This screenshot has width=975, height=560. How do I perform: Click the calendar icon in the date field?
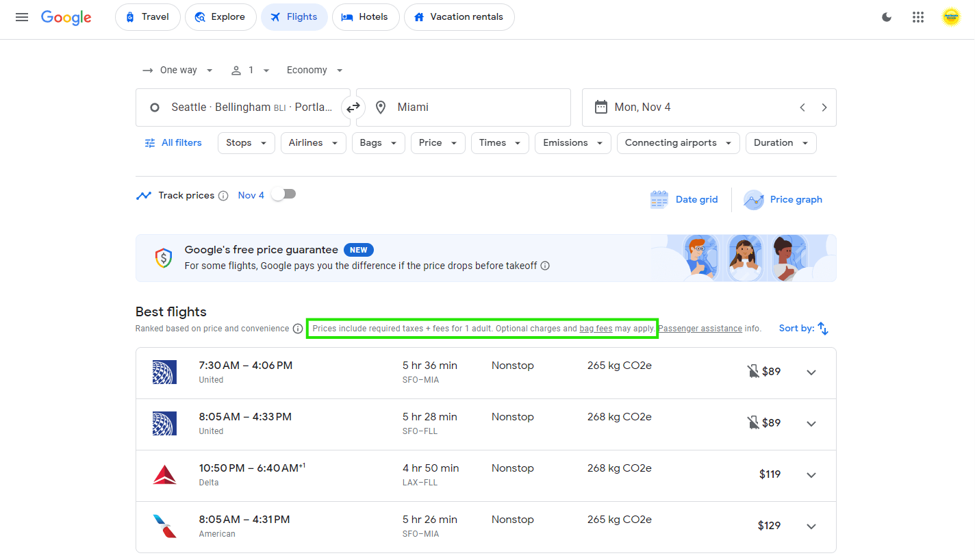pos(601,107)
